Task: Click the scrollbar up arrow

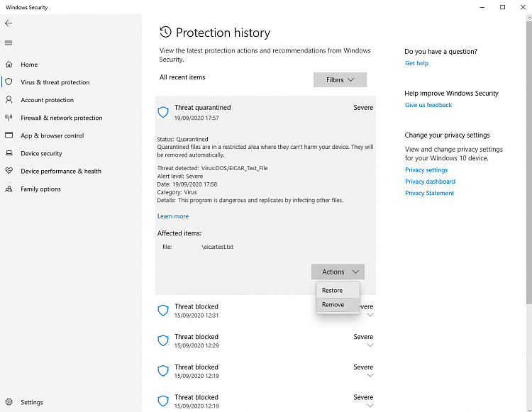Action: coord(529,17)
